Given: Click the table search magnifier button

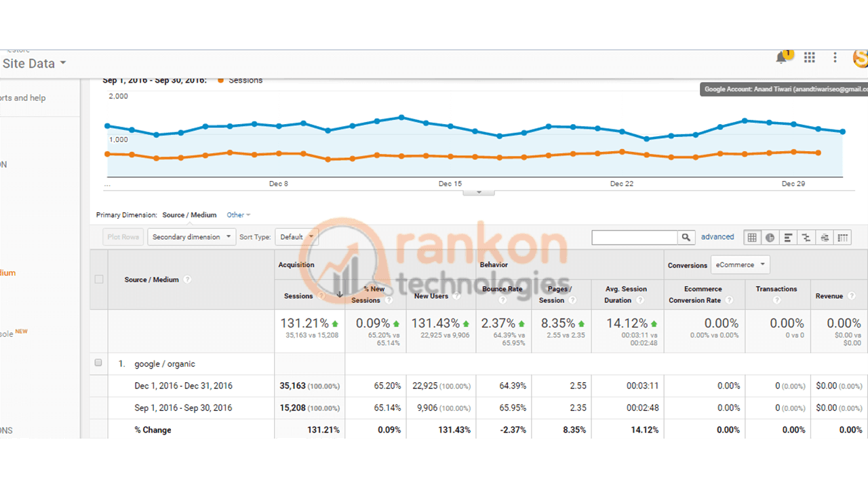Looking at the screenshot, I should pos(686,237).
